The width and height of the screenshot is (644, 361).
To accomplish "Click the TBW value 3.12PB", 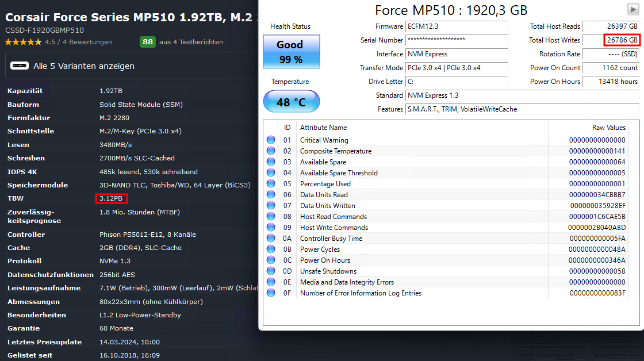I will click(111, 198).
